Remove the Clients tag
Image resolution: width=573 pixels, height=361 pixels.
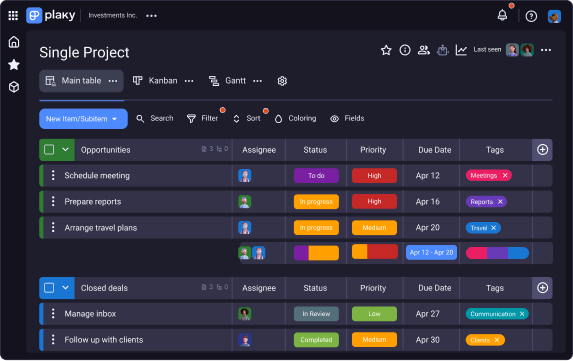[497, 340]
